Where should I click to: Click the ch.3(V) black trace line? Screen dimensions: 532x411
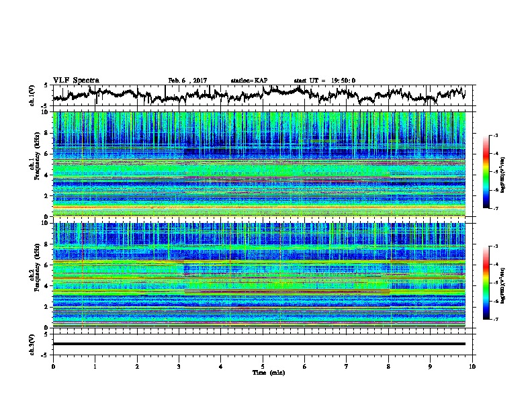[x=259, y=344]
